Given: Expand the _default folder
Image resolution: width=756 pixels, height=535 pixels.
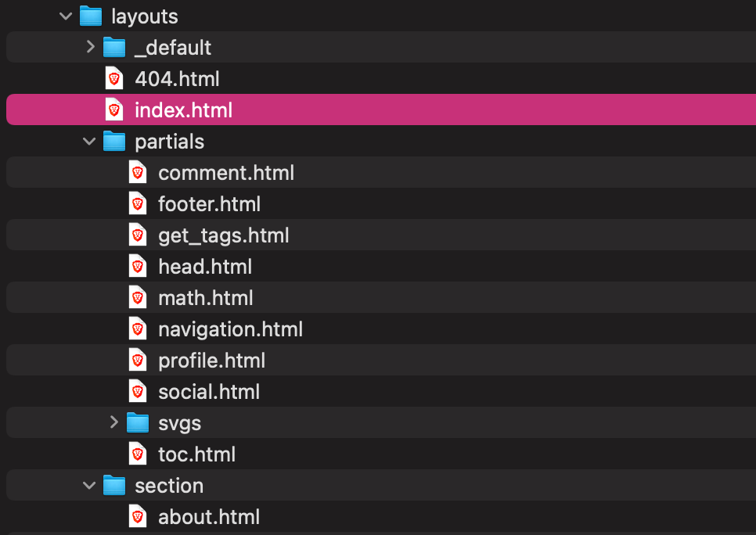Looking at the screenshot, I should click(x=90, y=47).
